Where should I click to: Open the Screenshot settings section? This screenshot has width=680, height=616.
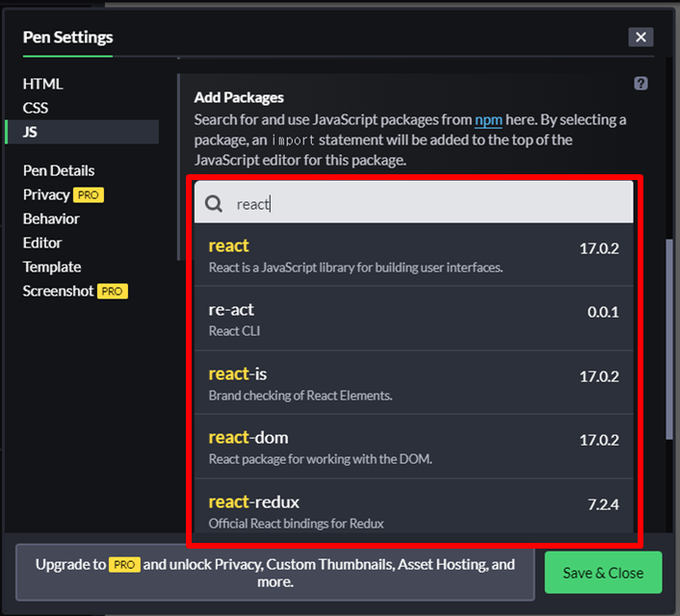[x=58, y=291]
